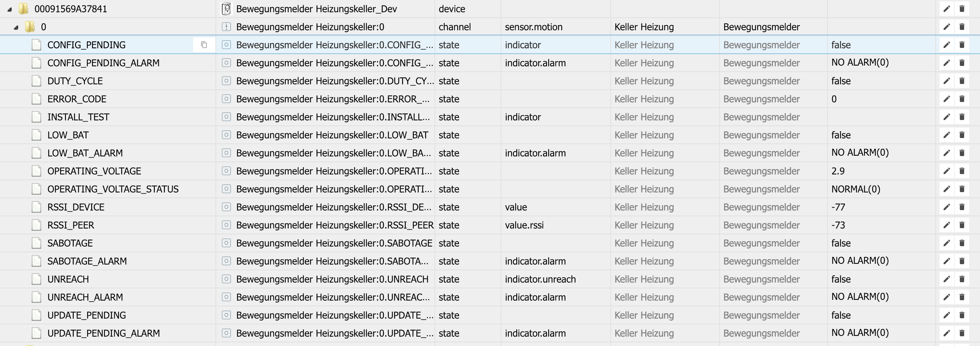Screen dimensions: 980x346
Task: Click the ERROR_CODE value 0
Action: pos(834,99)
